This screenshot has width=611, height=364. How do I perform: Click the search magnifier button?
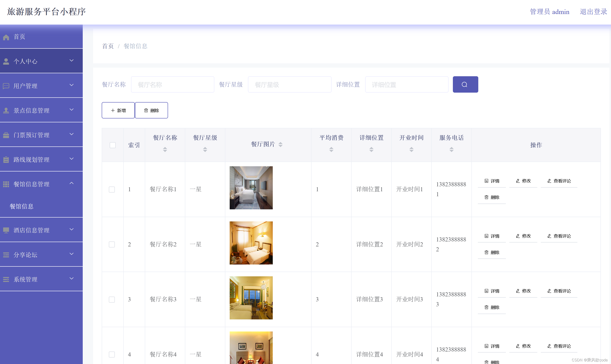point(465,84)
